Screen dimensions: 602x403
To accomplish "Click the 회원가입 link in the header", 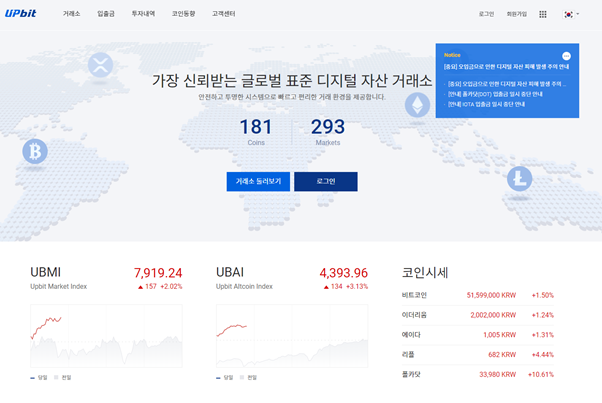I will click(x=516, y=14).
